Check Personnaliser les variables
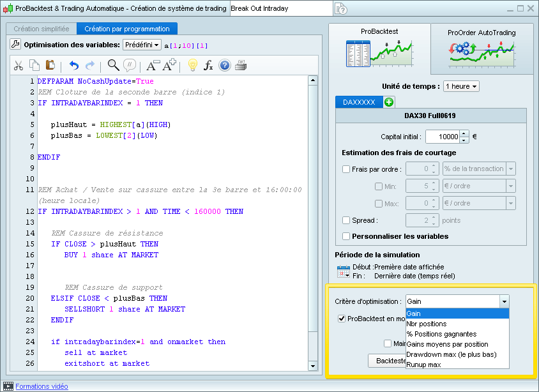539x392 pixels. 345,236
